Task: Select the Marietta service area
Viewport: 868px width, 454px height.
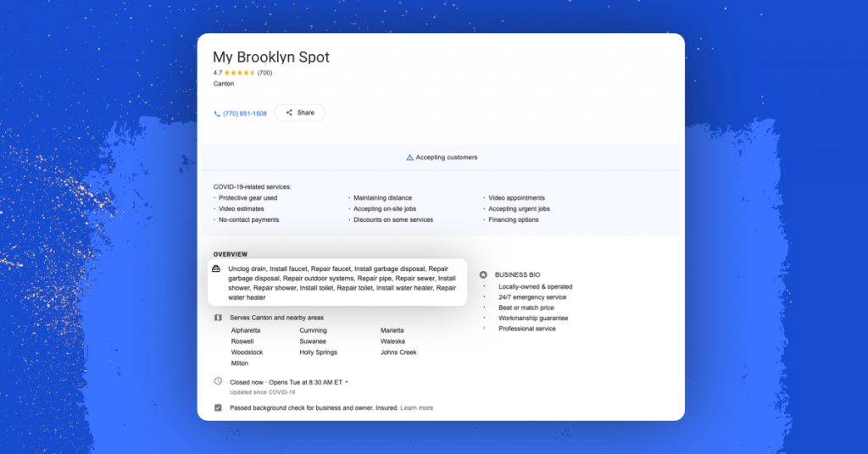Action: pyautogui.click(x=392, y=330)
